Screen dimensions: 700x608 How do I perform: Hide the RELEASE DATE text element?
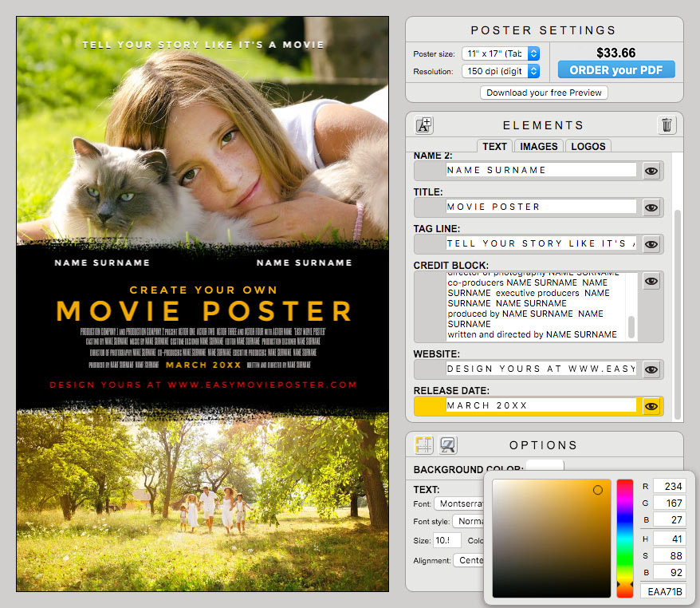[x=651, y=406]
